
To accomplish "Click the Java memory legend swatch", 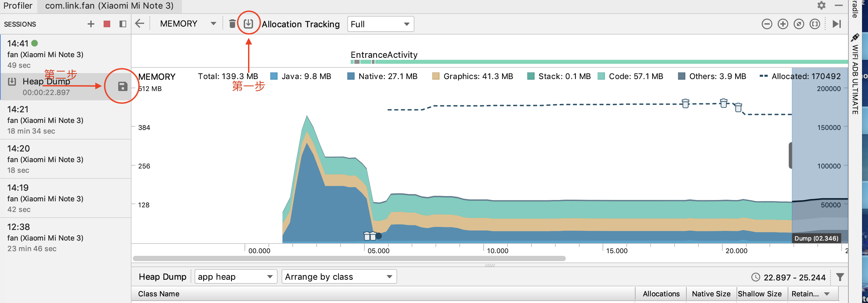I will [x=274, y=76].
